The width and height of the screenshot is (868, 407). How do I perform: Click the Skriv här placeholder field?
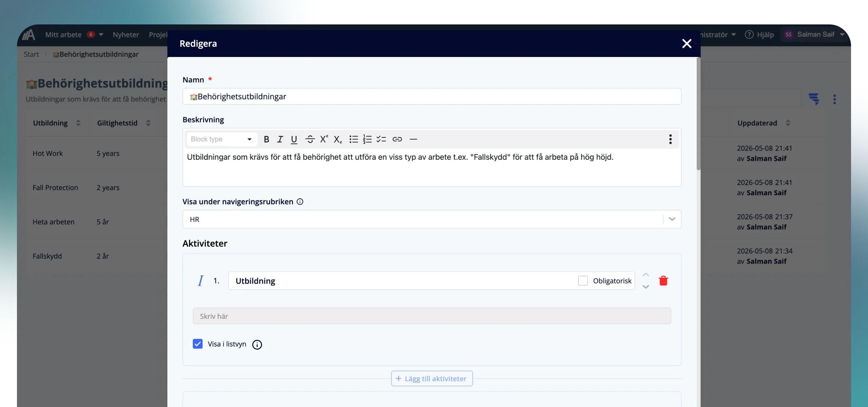tap(432, 316)
